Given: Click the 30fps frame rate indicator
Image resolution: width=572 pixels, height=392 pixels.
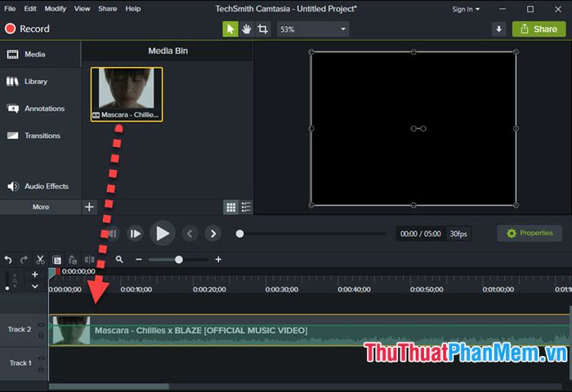Looking at the screenshot, I should point(458,234).
